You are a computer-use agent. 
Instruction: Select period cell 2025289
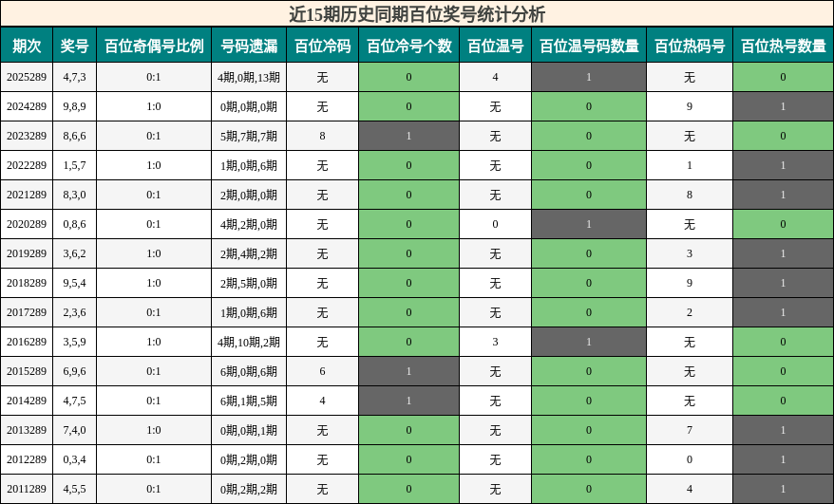[27, 77]
